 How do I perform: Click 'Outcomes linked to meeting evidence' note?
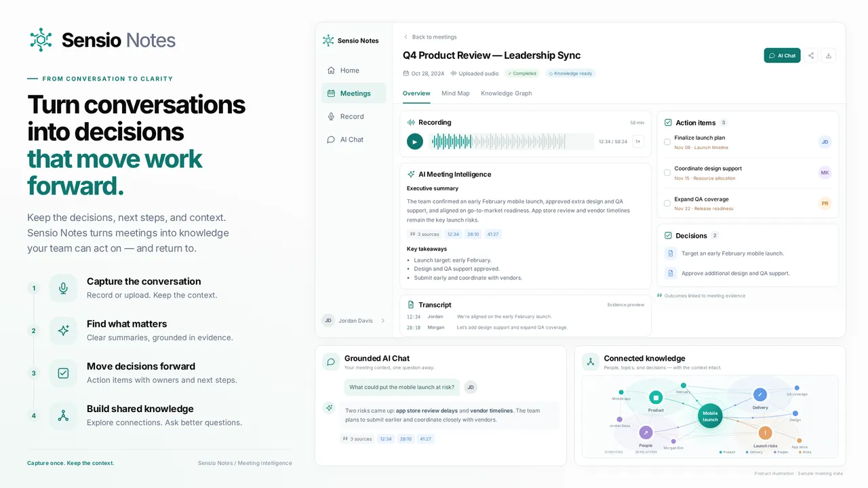tap(701, 296)
